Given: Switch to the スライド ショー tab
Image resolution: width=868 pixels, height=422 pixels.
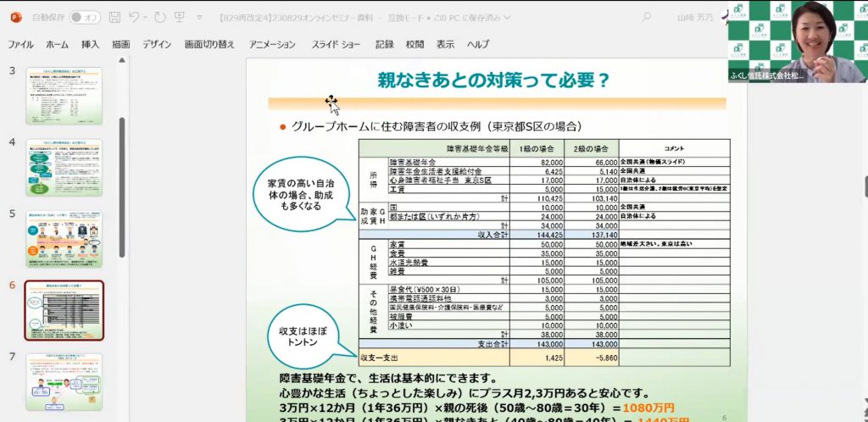Looking at the screenshot, I should pyautogui.click(x=336, y=45).
